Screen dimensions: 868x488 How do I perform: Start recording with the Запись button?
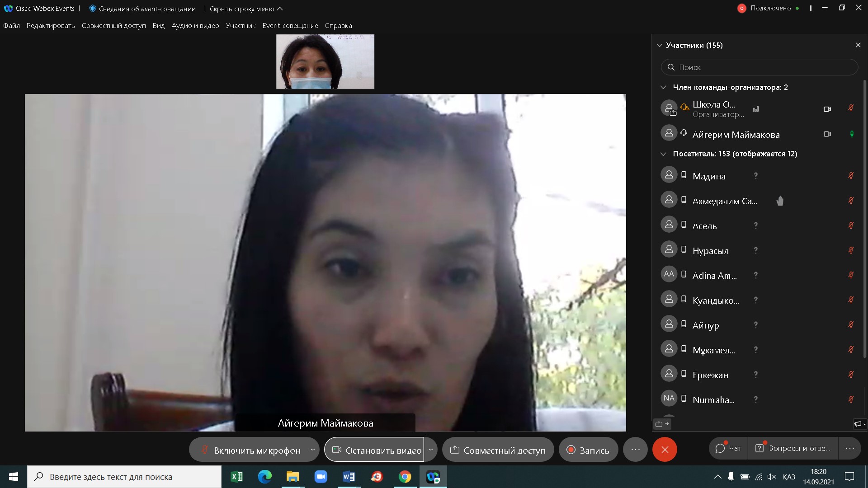click(588, 450)
